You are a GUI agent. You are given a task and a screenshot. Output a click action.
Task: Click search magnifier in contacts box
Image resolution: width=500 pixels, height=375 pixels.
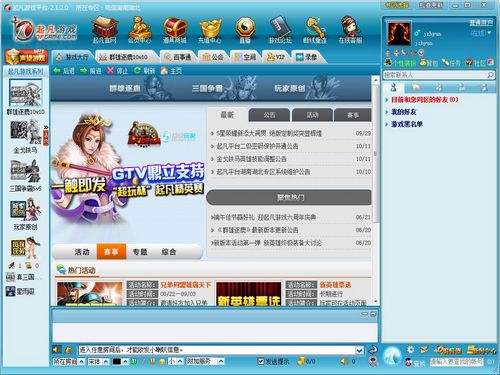pos(490,75)
